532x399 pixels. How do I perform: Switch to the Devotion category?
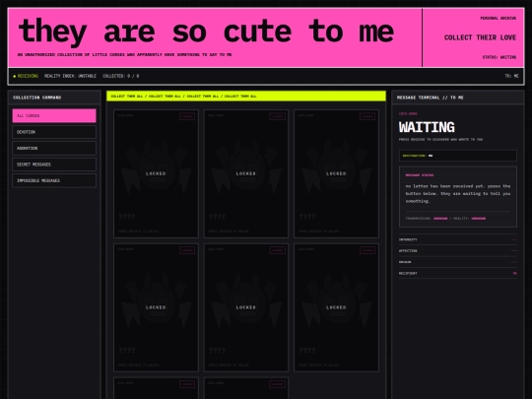click(x=54, y=132)
